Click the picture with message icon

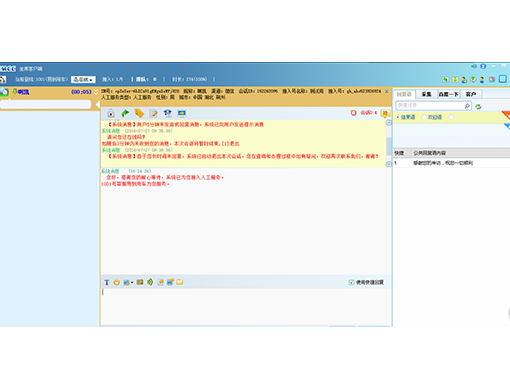[x=170, y=282]
